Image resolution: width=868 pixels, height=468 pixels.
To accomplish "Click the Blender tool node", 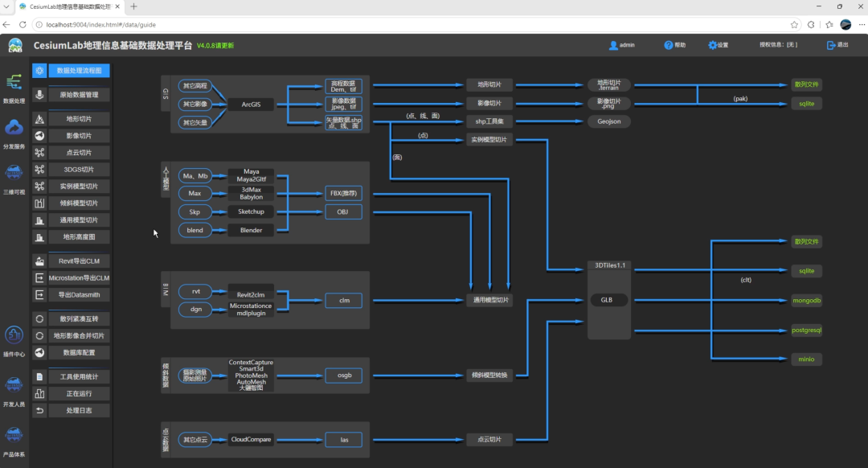I will point(251,230).
